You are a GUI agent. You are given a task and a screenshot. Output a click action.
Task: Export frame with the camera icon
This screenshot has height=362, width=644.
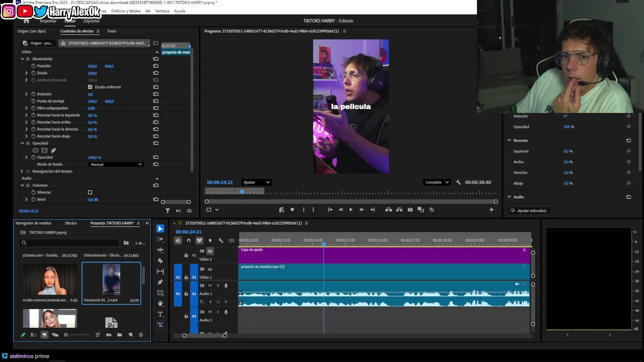click(x=410, y=210)
